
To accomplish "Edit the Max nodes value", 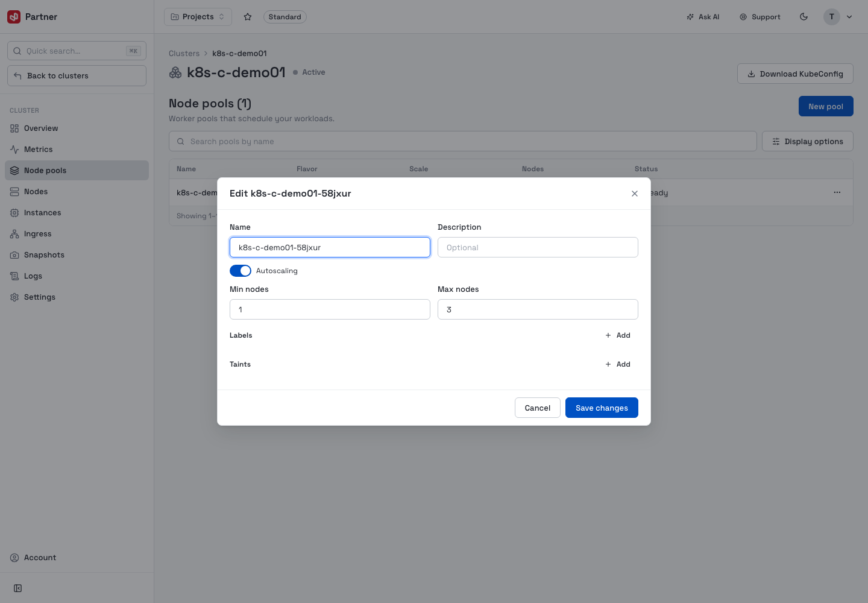I will [538, 309].
